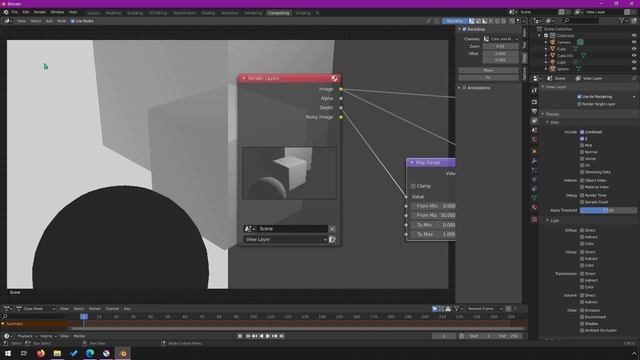Image resolution: width=640 pixels, height=360 pixels.
Task: Click the outliner search field
Action: 582,20
